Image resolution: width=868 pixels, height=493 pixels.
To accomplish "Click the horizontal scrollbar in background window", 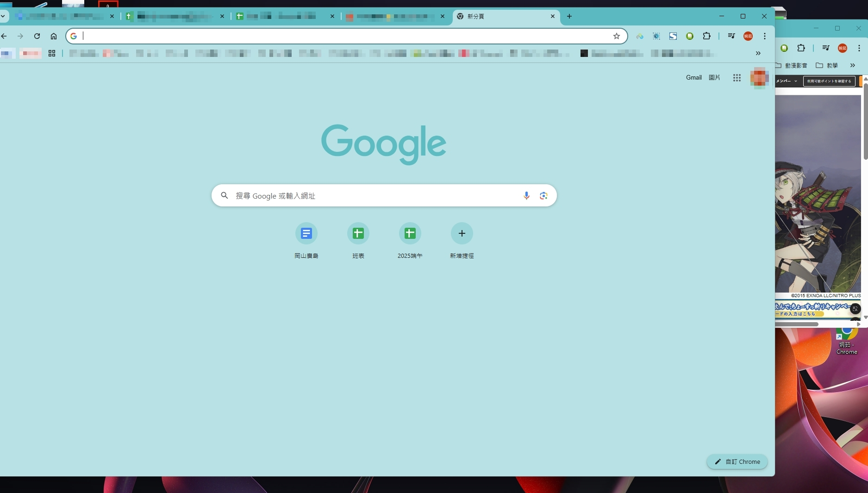I will pos(797,324).
